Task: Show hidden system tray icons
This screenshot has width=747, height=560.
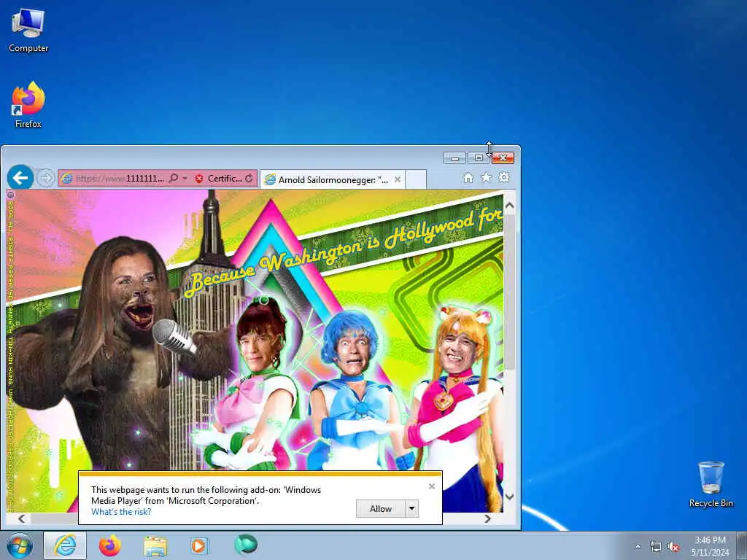Action: (638, 546)
